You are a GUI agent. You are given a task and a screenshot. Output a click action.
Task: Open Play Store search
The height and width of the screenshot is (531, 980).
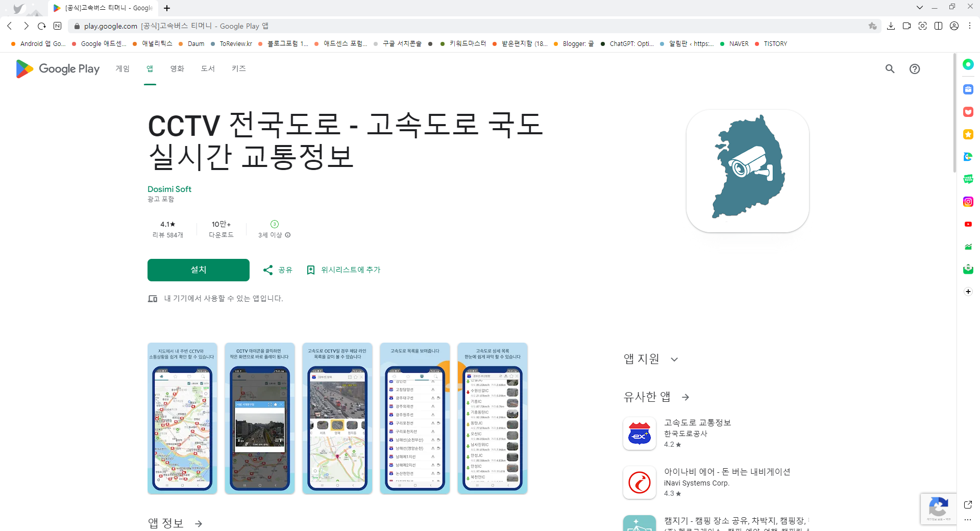pos(890,68)
